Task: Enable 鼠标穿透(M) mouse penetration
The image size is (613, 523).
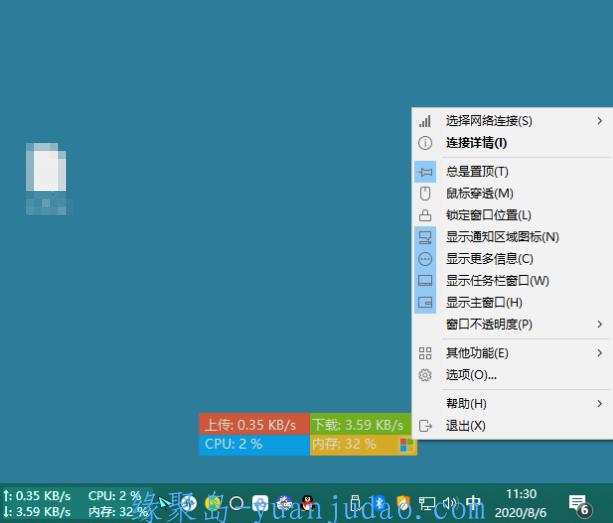Action: pyautogui.click(x=479, y=194)
